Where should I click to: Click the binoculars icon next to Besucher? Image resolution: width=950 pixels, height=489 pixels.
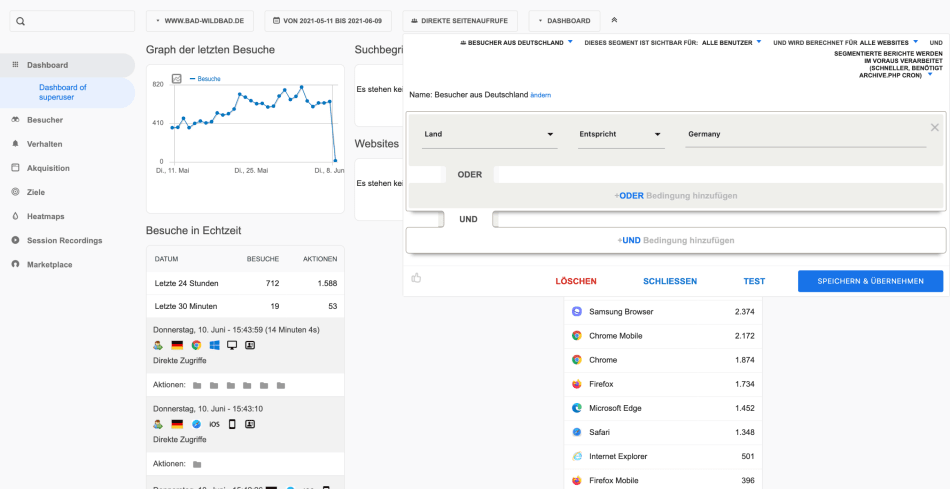15,120
